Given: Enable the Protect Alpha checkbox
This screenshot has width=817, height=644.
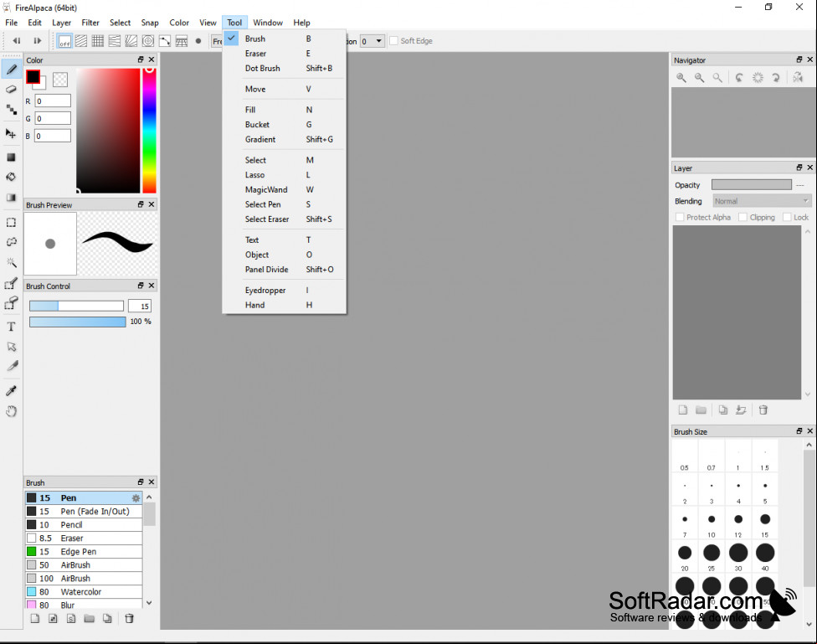Looking at the screenshot, I should (680, 217).
